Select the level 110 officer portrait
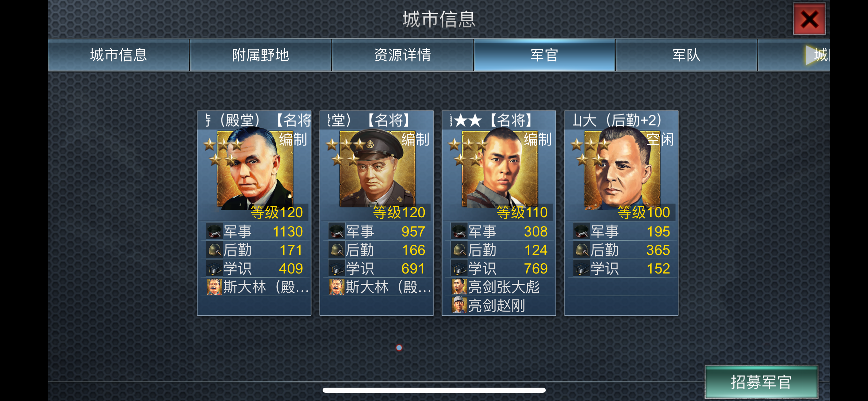The height and width of the screenshot is (401, 868). (500, 169)
